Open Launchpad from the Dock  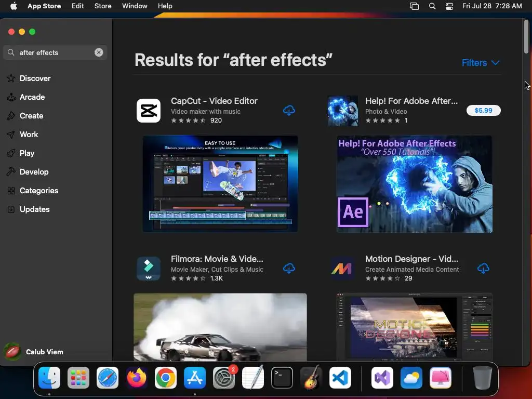point(78,378)
